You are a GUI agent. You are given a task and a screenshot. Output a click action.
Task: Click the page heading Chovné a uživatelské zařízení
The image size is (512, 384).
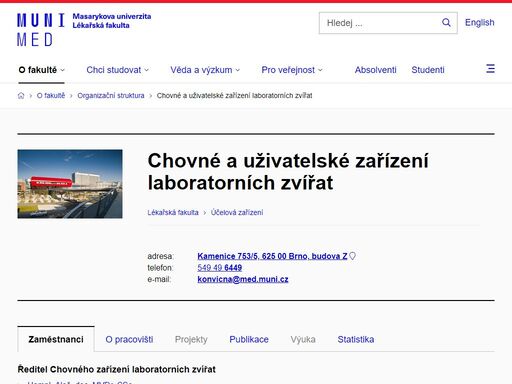[288, 172]
